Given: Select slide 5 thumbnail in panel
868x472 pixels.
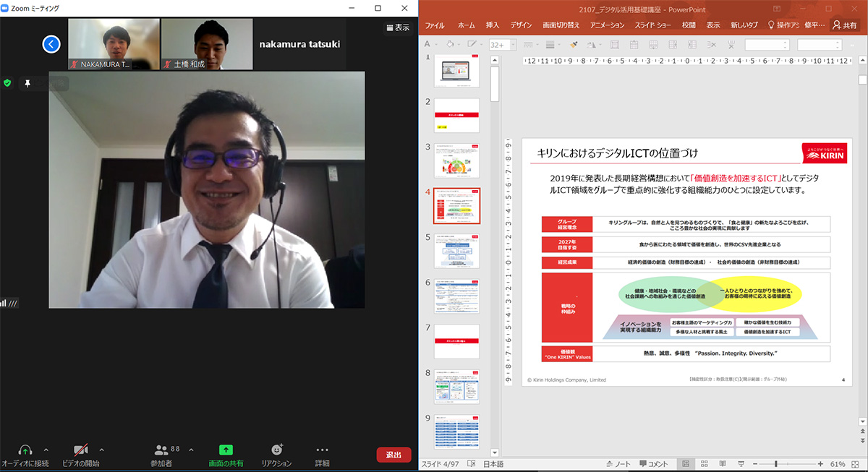Looking at the screenshot, I should tap(456, 251).
